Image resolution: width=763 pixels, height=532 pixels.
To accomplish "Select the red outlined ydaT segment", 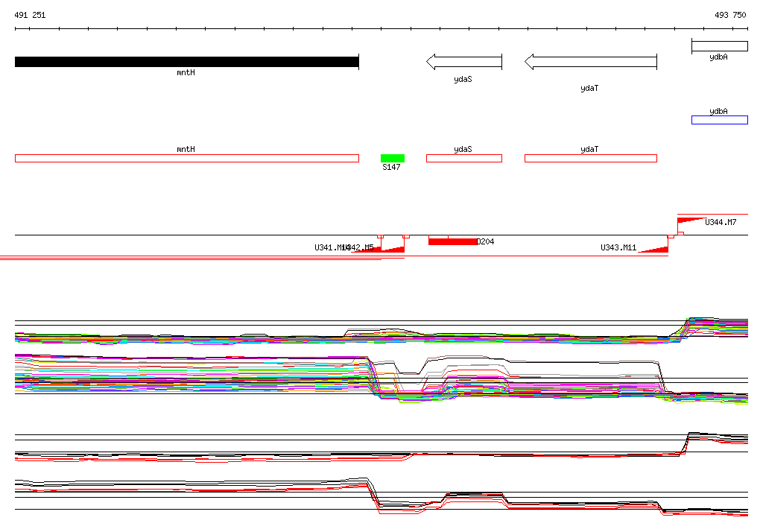I will coord(591,158).
